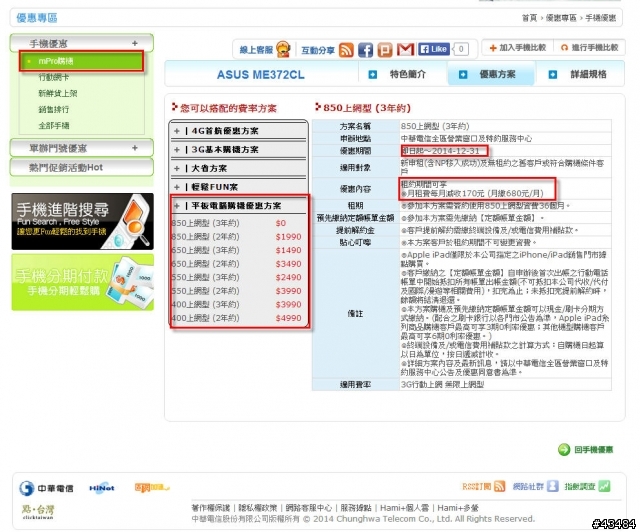This screenshot has width=640, height=532.
Task: Open 隱私權政策 footer link
Action: click(258, 508)
